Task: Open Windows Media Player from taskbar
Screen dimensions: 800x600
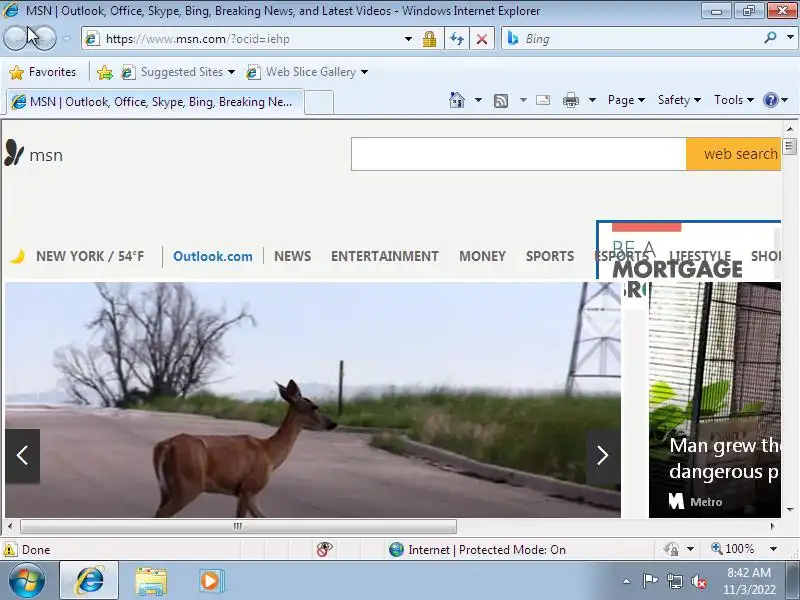Action: tap(210, 581)
